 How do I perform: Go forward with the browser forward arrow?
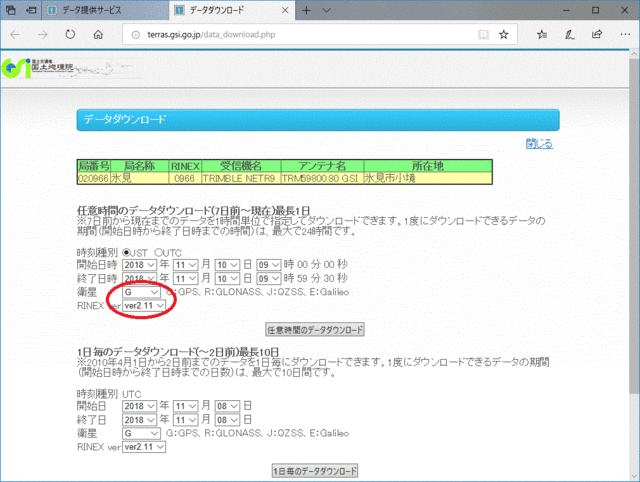pyautogui.click(x=42, y=35)
